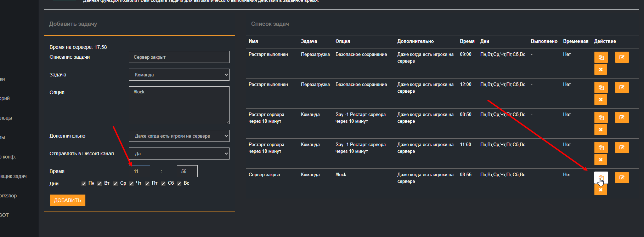Delete the 08:50 Say command task
Image resolution: width=644 pixels, height=237 pixels.
pyautogui.click(x=600, y=129)
